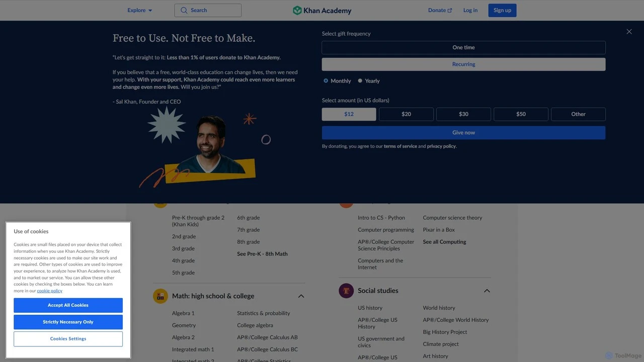The image size is (644, 362).
Task: Open the cookie policy link
Action: coord(49,291)
